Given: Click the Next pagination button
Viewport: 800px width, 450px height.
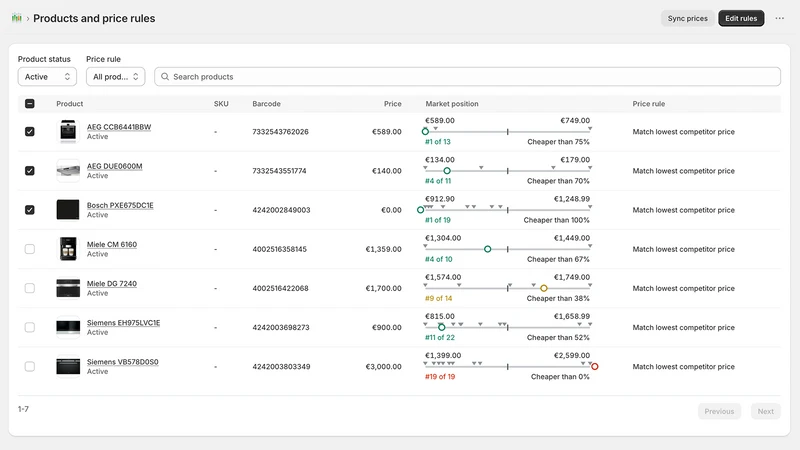Looking at the screenshot, I should [765, 411].
